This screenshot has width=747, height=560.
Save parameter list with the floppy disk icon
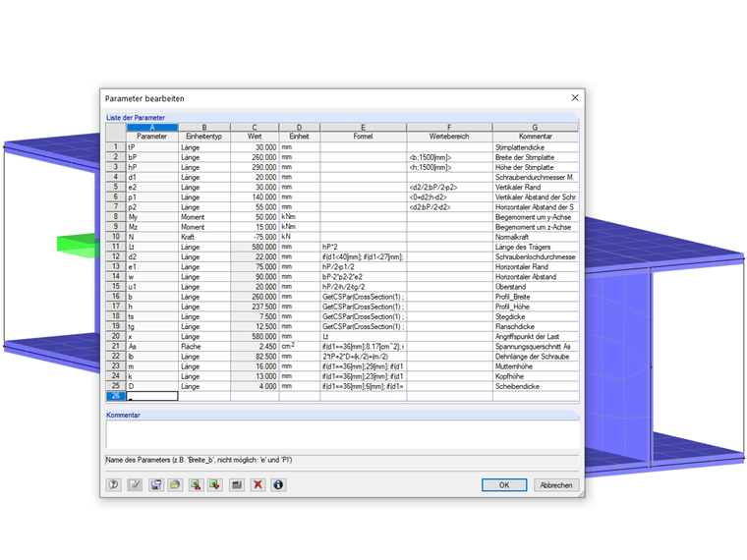click(x=155, y=484)
